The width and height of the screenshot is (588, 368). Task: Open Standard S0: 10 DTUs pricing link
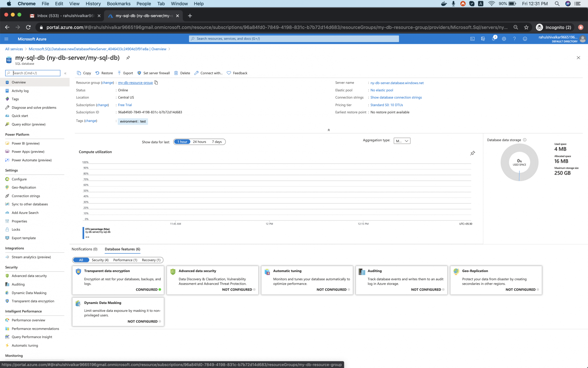click(x=386, y=105)
